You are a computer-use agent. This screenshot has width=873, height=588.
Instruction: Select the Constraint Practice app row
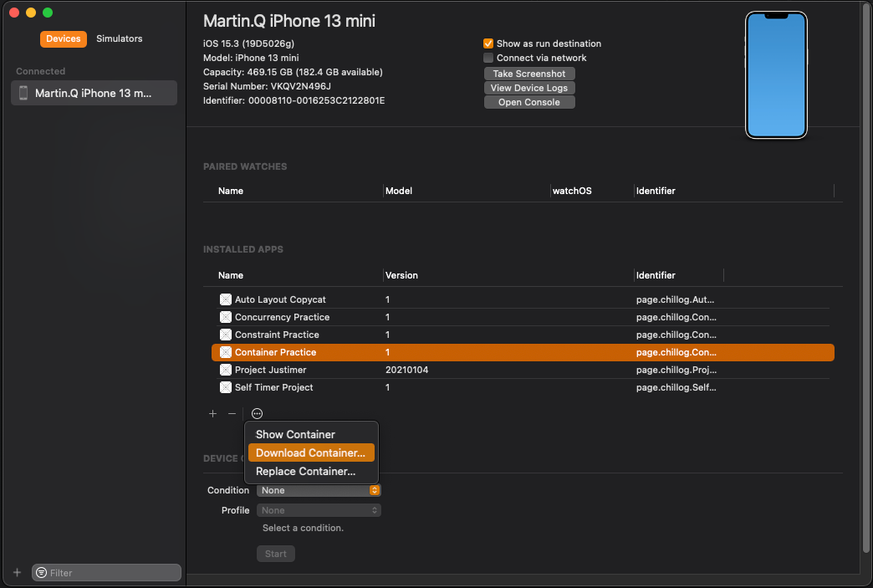523,335
